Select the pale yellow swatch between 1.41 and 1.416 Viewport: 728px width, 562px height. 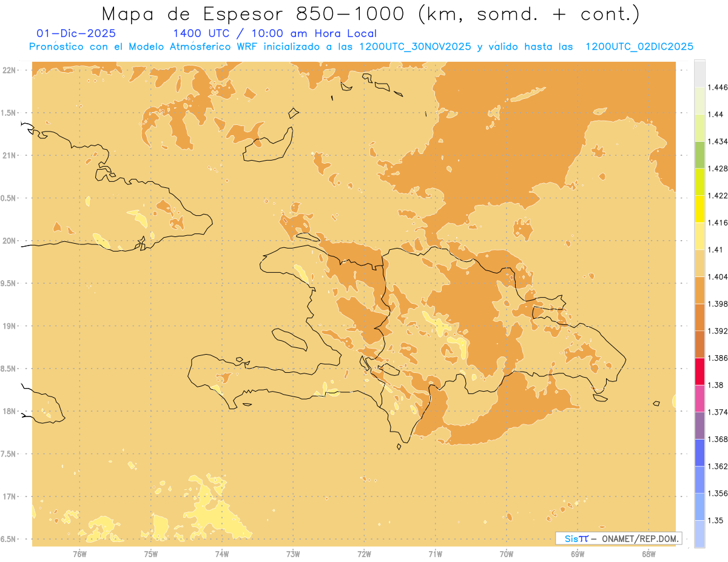click(x=699, y=236)
